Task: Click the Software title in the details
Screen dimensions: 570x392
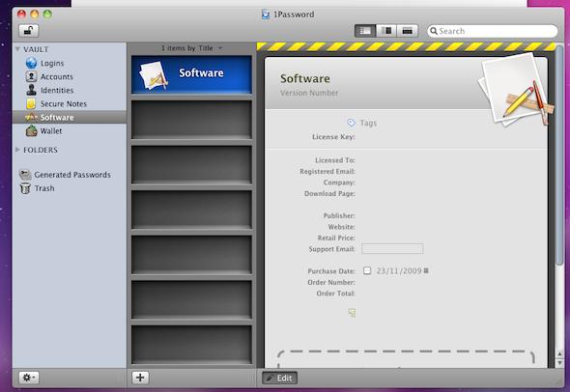Action: pyautogui.click(x=305, y=78)
